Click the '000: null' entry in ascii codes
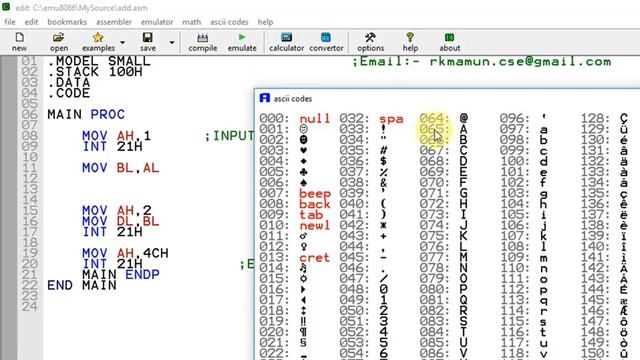This screenshot has width=640, height=360. (294, 118)
